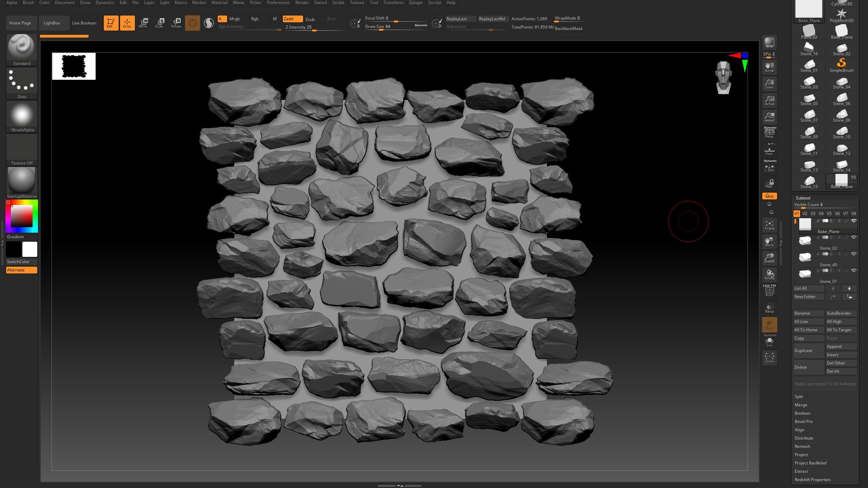Open the Standard brush selector
The height and width of the screenshot is (488, 868).
(x=22, y=50)
